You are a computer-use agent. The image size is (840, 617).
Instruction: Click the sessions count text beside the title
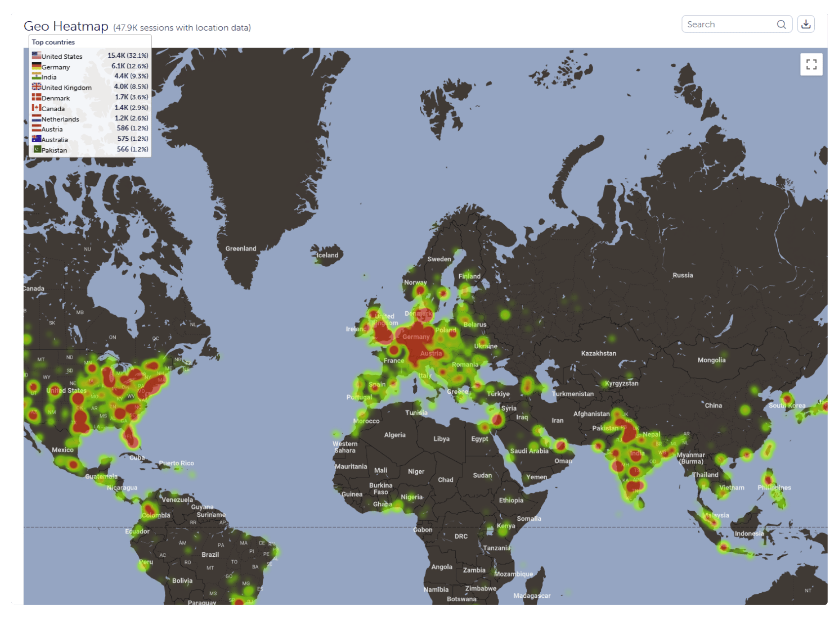181,28
